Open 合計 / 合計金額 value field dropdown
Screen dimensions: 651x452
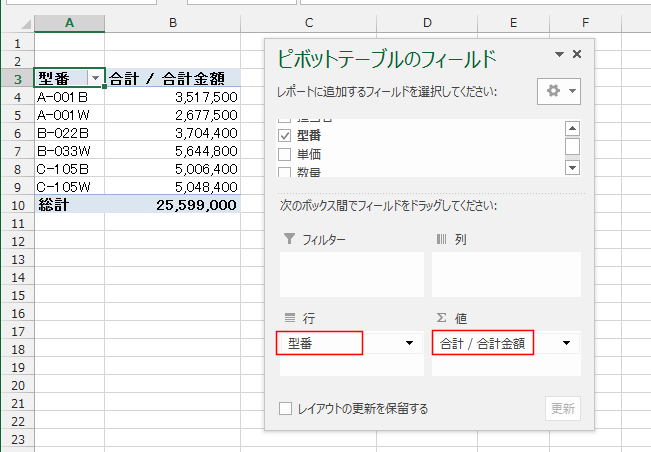coord(566,343)
